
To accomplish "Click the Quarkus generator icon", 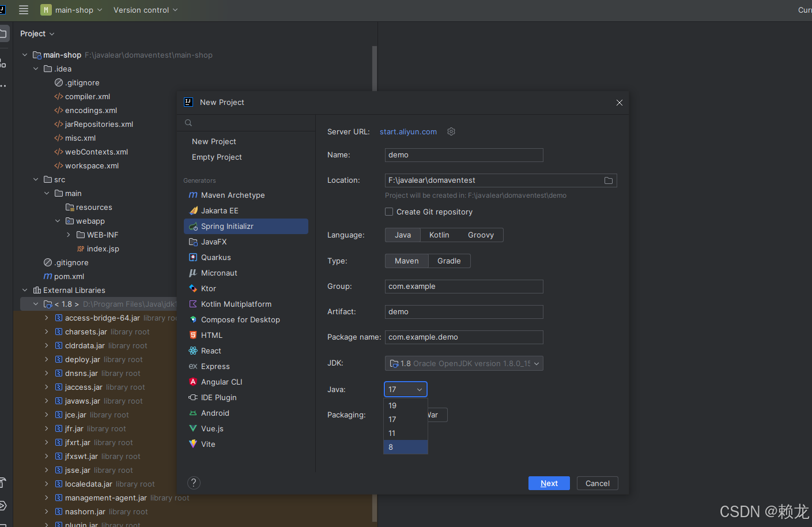I will click(193, 258).
